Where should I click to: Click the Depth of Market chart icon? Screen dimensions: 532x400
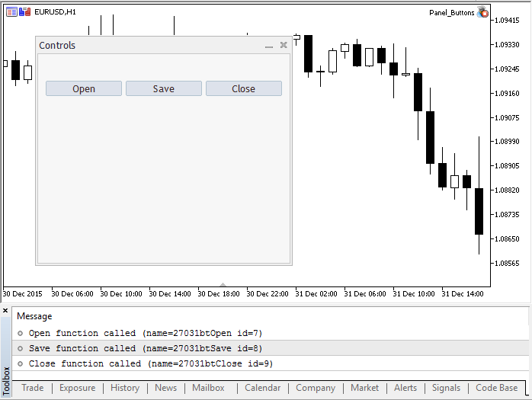click(24, 12)
